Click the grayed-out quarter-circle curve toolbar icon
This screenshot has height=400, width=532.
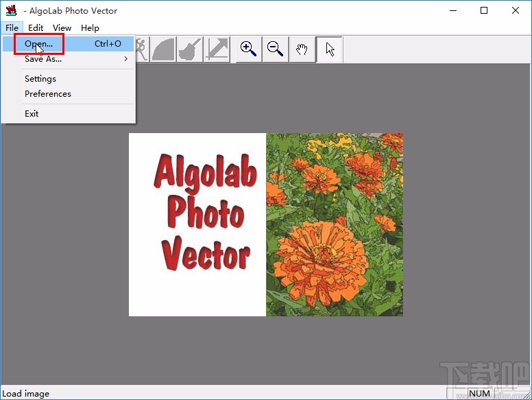click(163, 49)
